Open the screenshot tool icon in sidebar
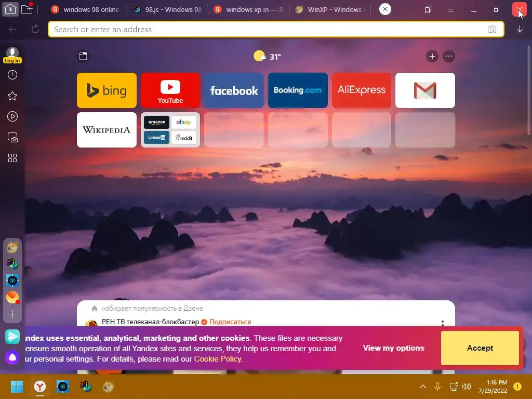The image size is (532, 399). click(12, 137)
